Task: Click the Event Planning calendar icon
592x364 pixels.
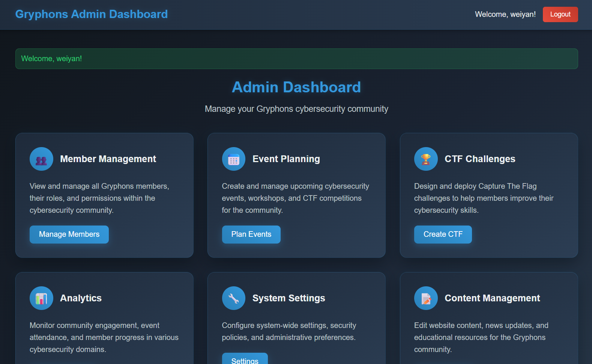Action: [233, 159]
